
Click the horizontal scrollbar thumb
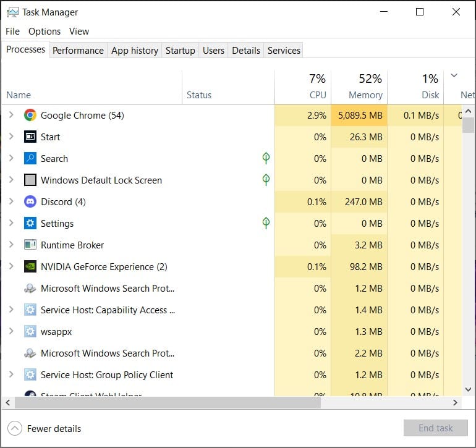tap(168, 402)
